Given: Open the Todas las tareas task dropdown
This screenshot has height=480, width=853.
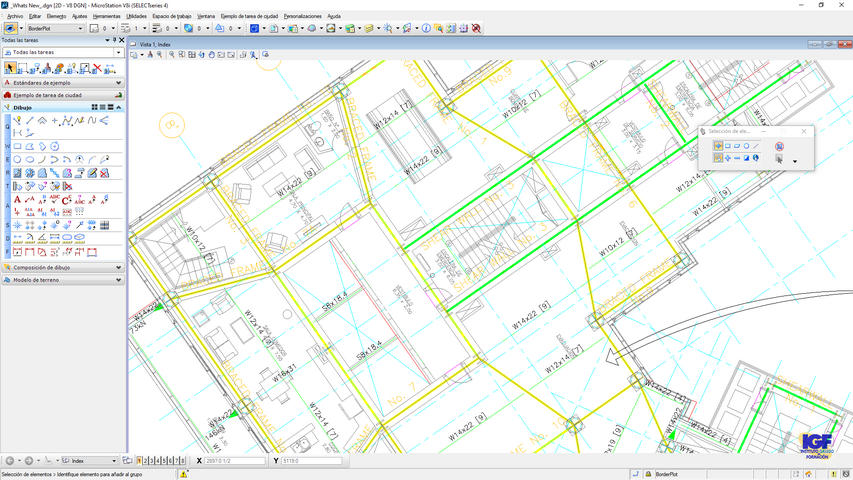Looking at the screenshot, I should click(x=118, y=52).
